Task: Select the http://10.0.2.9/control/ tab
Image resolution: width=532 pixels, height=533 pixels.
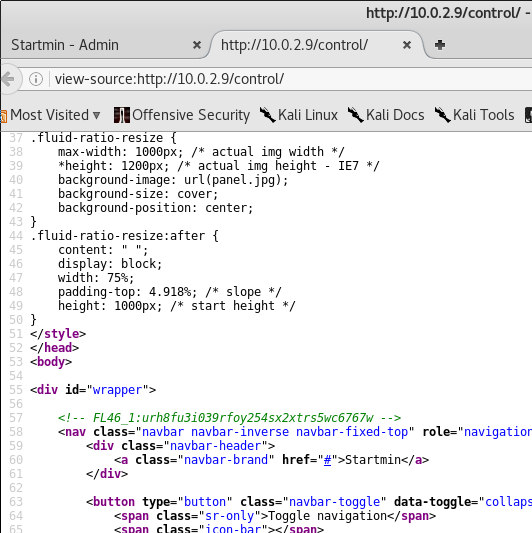Action: point(294,45)
